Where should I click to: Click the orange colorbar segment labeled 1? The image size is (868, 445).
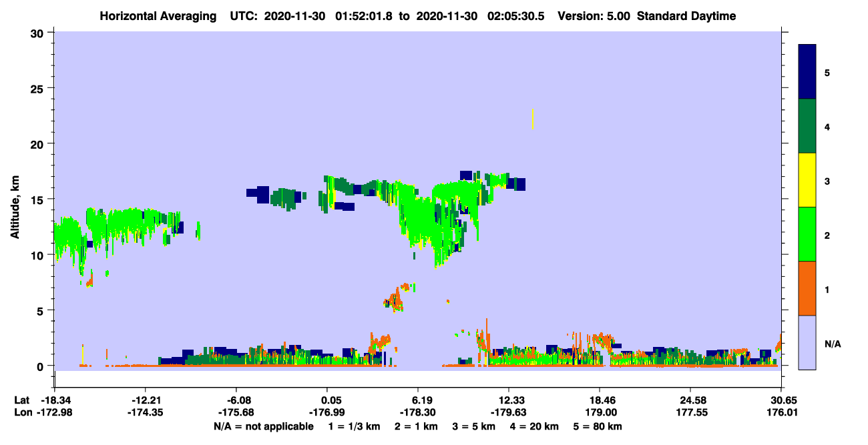(807, 288)
